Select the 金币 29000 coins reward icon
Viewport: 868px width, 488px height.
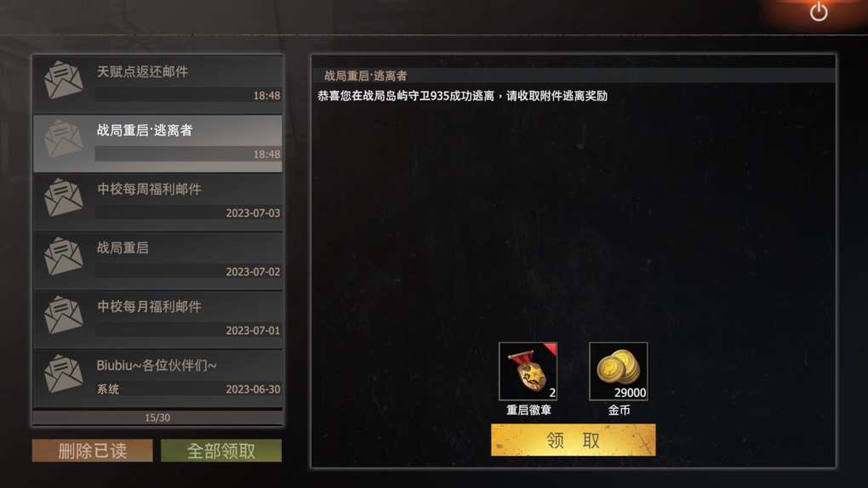click(619, 372)
